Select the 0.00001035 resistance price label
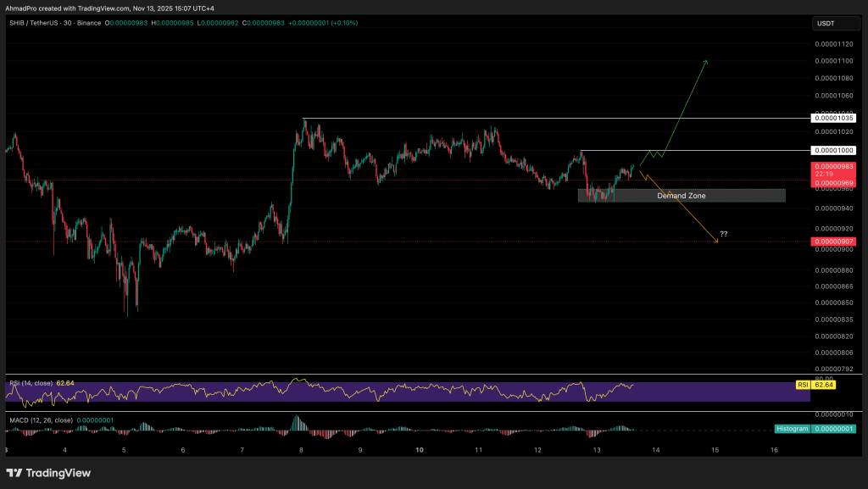 pyautogui.click(x=835, y=118)
